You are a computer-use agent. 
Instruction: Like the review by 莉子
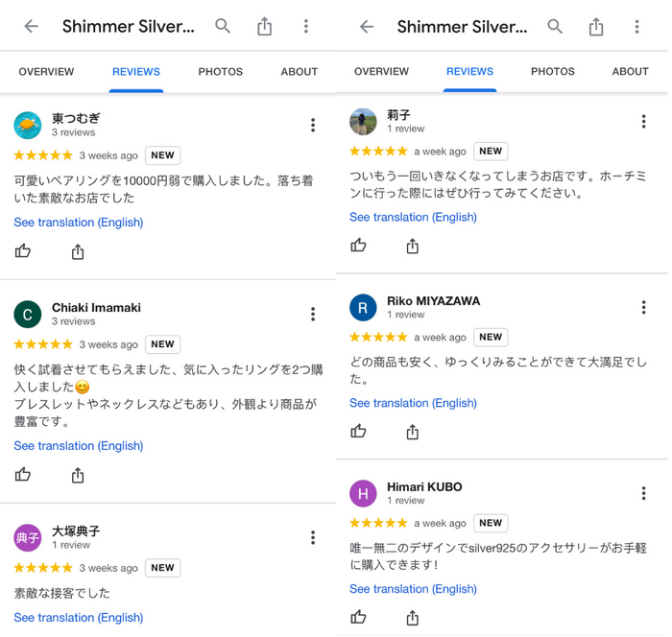(x=358, y=245)
